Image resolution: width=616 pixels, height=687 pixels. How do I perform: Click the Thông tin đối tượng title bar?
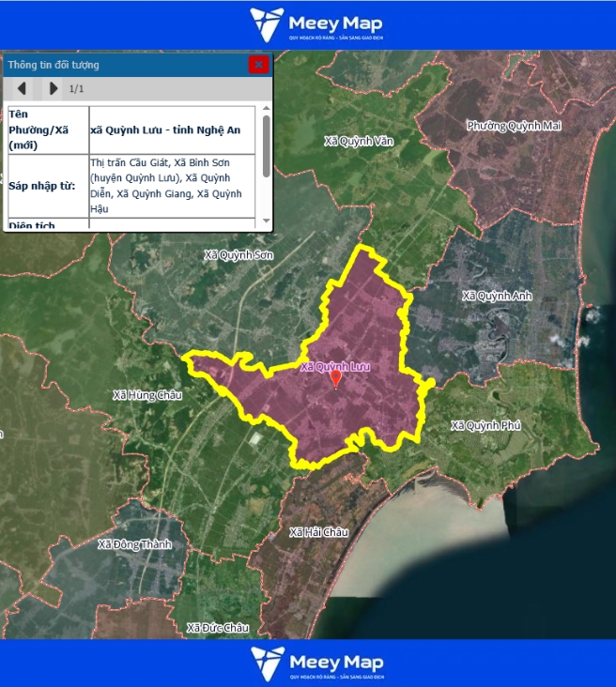point(122,65)
